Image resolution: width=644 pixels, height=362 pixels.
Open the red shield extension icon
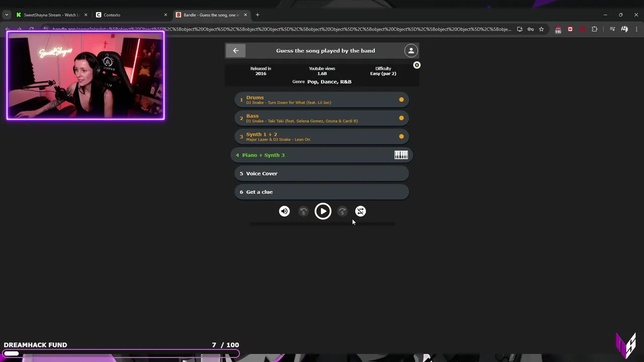pyautogui.click(x=583, y=29)
